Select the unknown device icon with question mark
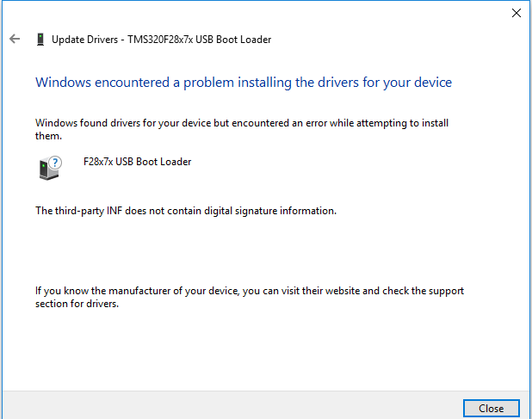The width and height of the screenshot is (532, 419). click(x=49, y=168)
